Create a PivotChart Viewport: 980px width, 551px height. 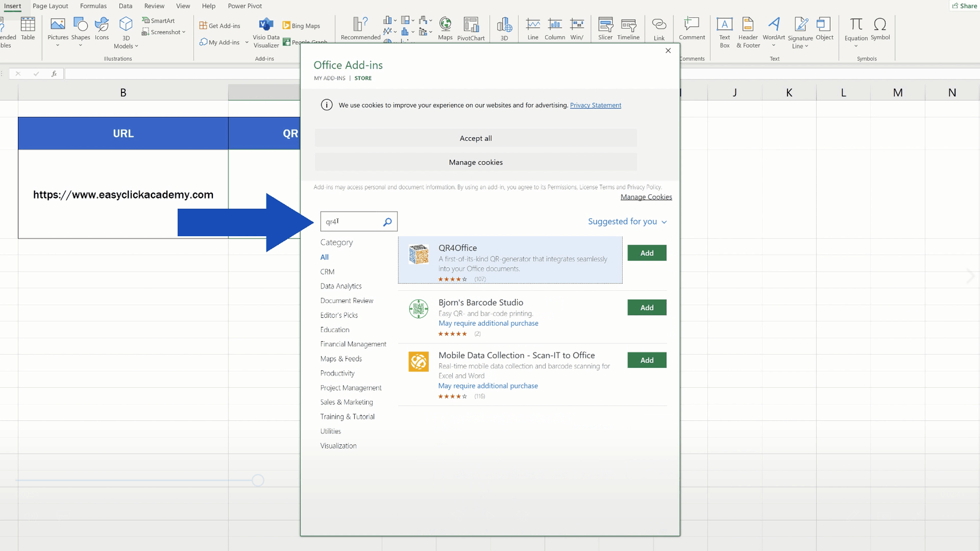point(471,28)
